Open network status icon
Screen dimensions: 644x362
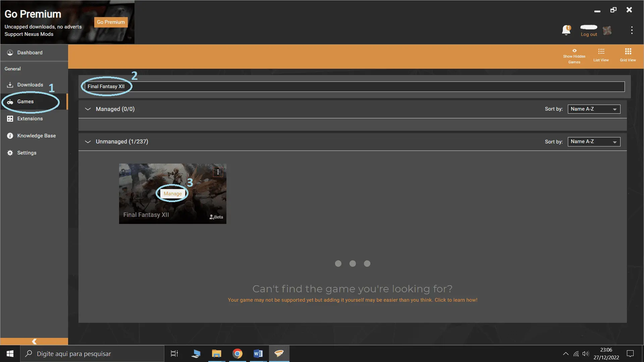pyautogui.click(x=576, y=354)
